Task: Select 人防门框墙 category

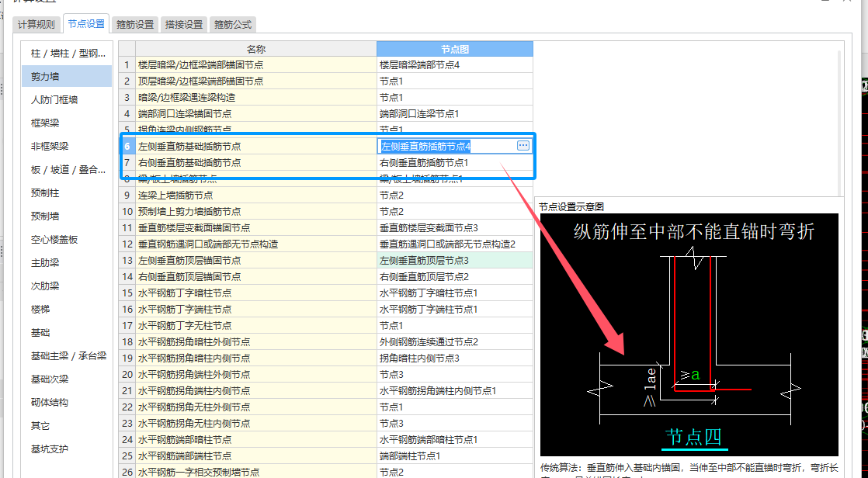Action: point(67,99)
